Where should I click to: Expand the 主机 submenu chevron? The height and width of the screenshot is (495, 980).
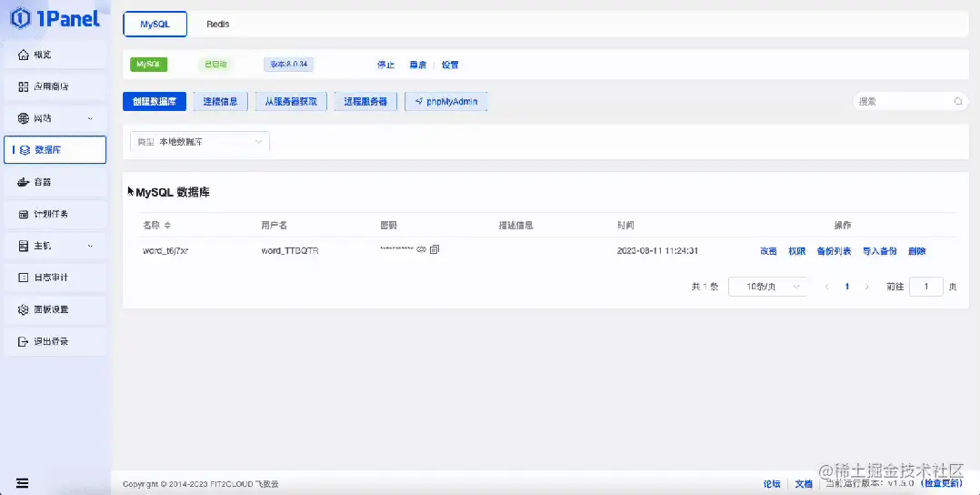tap(90, 247)
